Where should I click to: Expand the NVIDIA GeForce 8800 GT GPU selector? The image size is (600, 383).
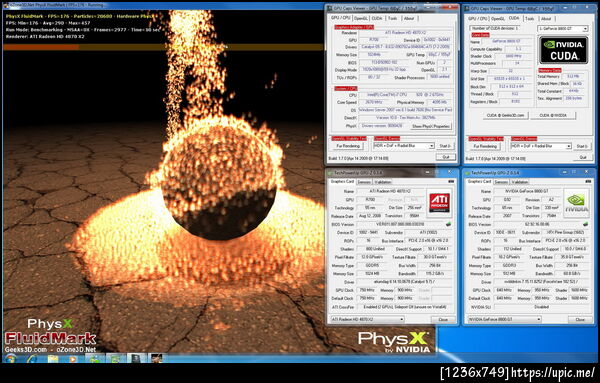[538, 319]
